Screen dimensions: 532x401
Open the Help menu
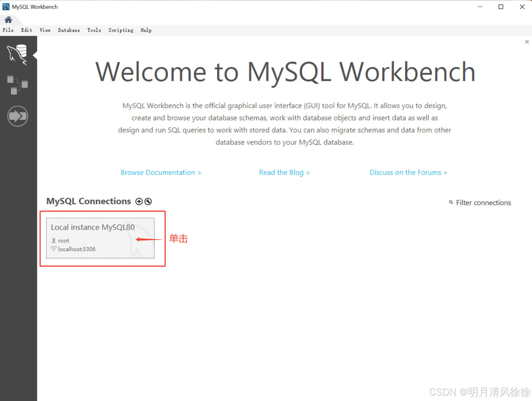146,30
